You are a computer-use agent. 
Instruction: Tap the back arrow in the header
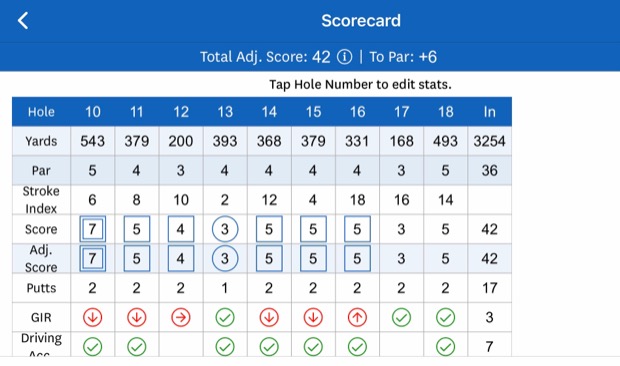23,21
